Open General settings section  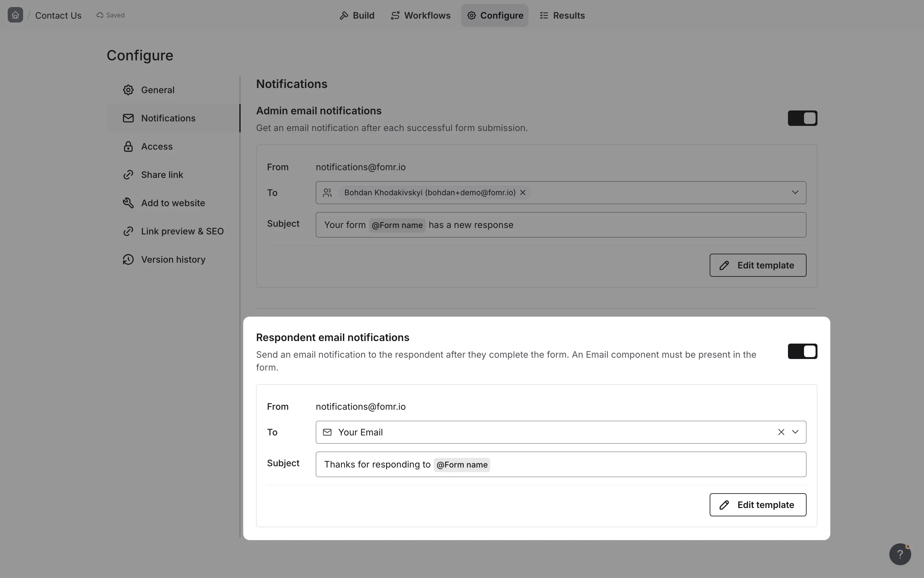(x=173, y=90)
